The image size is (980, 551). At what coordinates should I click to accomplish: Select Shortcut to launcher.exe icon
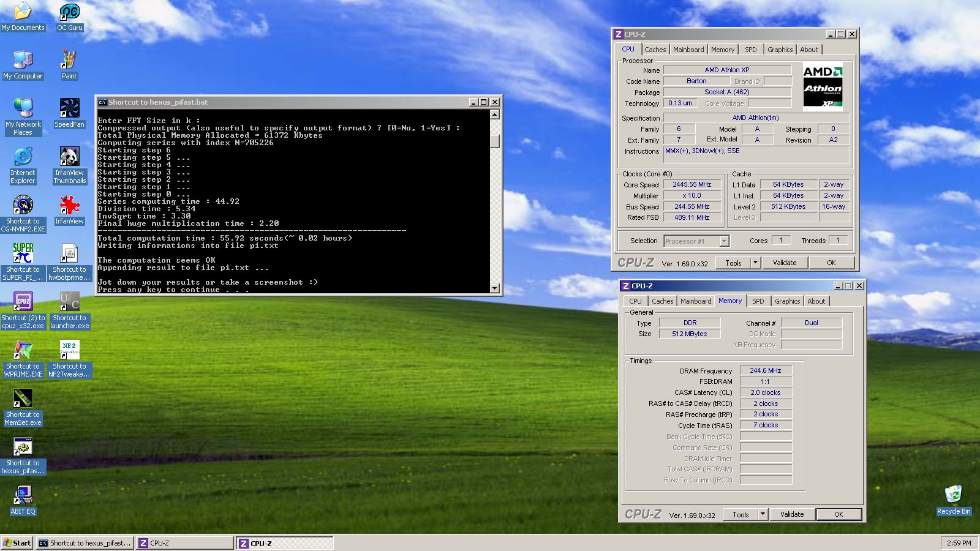(x=69, y=310)
